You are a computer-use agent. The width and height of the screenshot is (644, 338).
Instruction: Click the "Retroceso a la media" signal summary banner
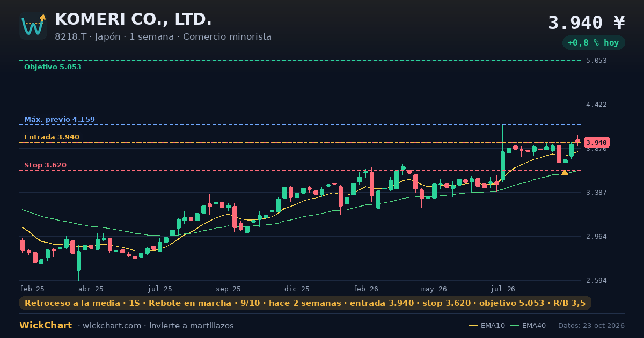tap(305, 303)
